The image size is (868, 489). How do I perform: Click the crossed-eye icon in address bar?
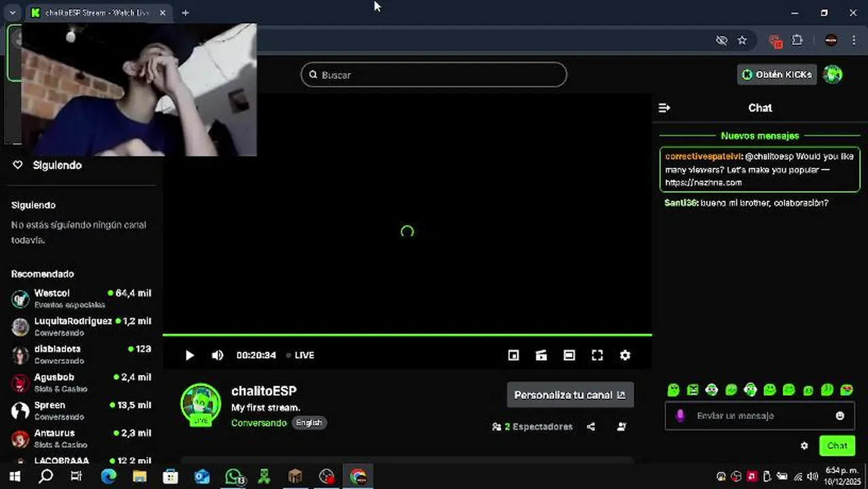722,41
